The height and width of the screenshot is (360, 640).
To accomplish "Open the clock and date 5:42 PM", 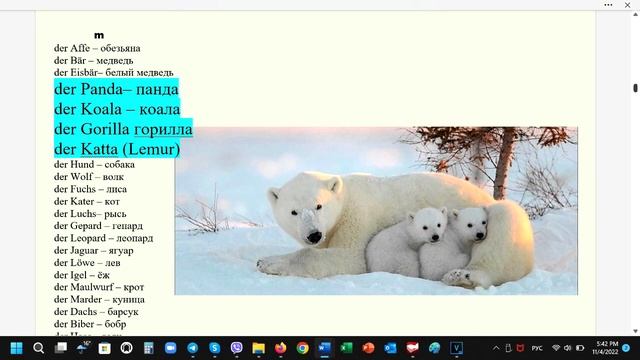I will [x=605, y=348].
